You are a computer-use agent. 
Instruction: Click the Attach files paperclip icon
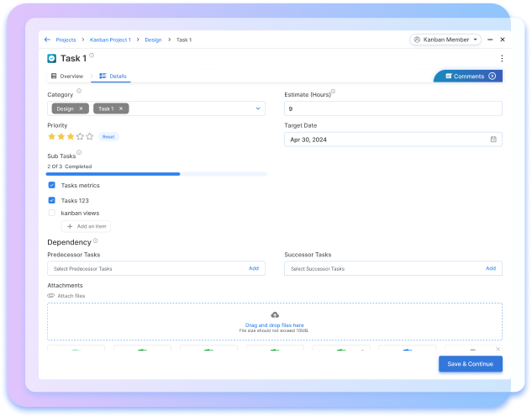click(51, 296)
